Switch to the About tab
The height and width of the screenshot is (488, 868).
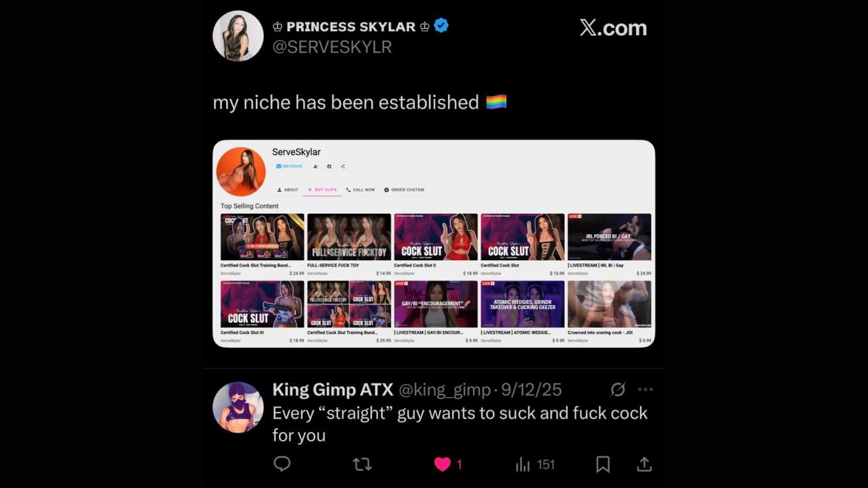point(288,189)
